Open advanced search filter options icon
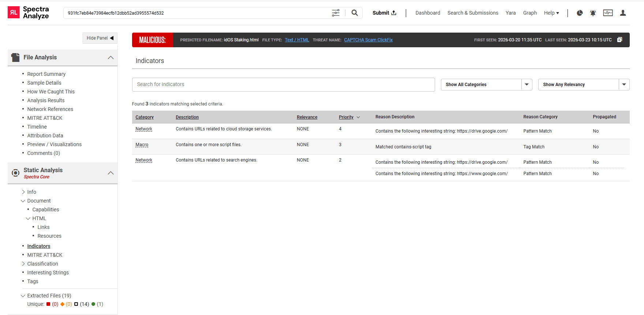The height and width of the screenshot is (315, 644). point(336,13)
